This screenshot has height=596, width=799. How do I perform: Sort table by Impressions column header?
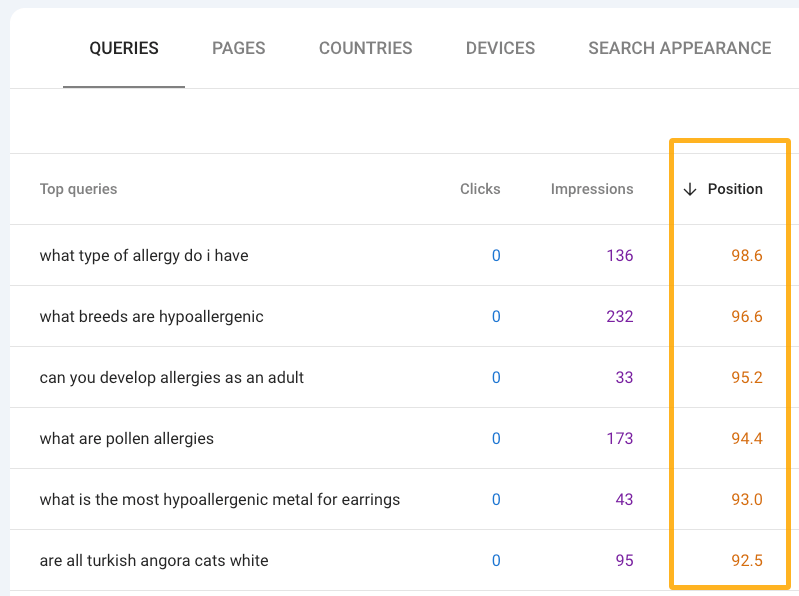[592, 189]
